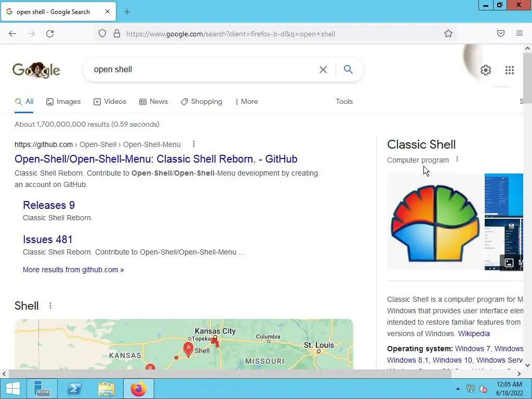Open File Explorer from the taskbar
This screenshot has width=532, height=399.
[106, 389]
